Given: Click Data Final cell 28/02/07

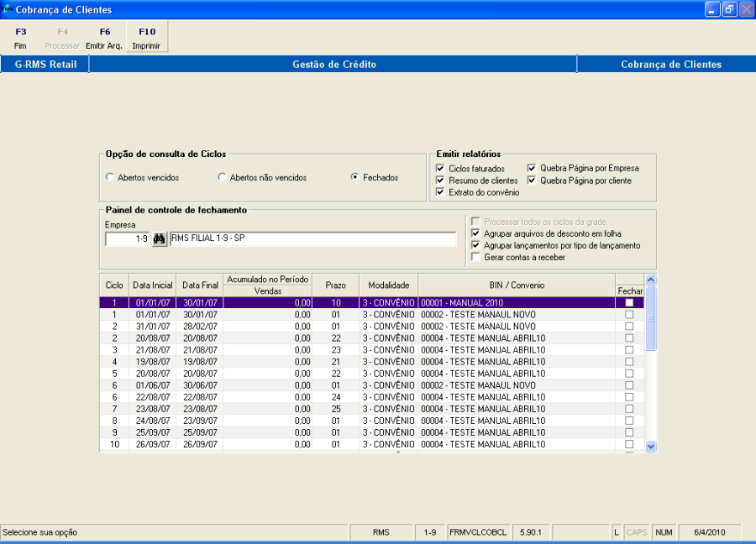Looking at the screenshot, I should tap(200, 327).
